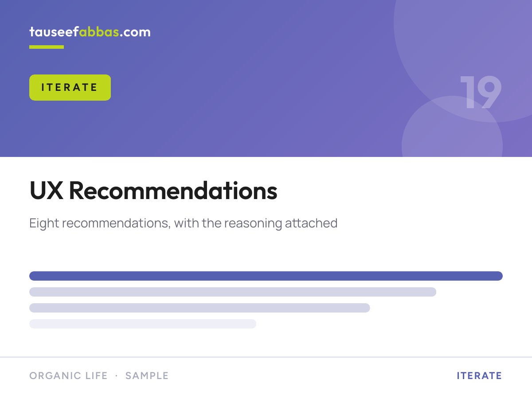Select the slide number 19
Screen dimensions: 532x399
481,92
